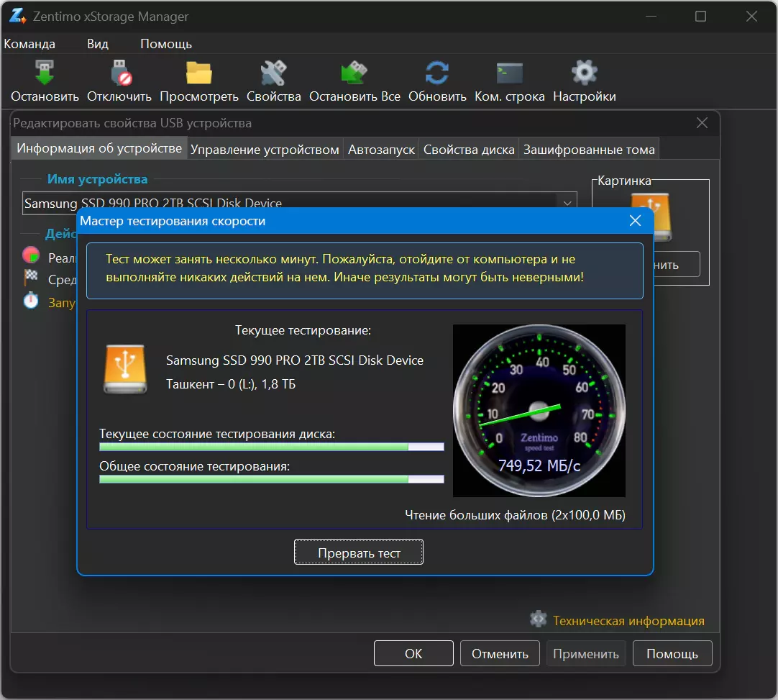This screenshot has width=778, height=700.
Task: Refresh devices with the Обновить icon
Action: (x=437, y=73)
